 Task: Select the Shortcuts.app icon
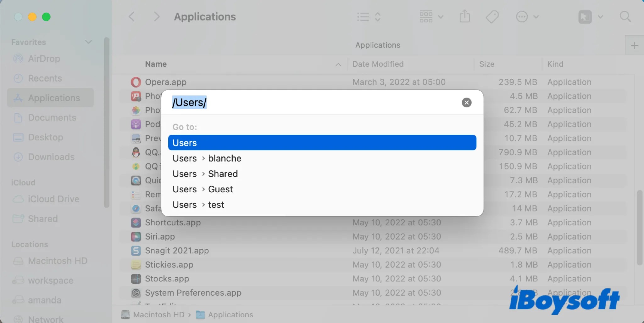coord(136,223)
